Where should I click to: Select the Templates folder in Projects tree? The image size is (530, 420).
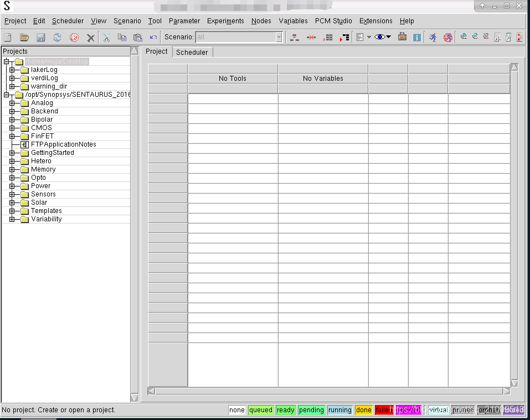tap(47, 211)
